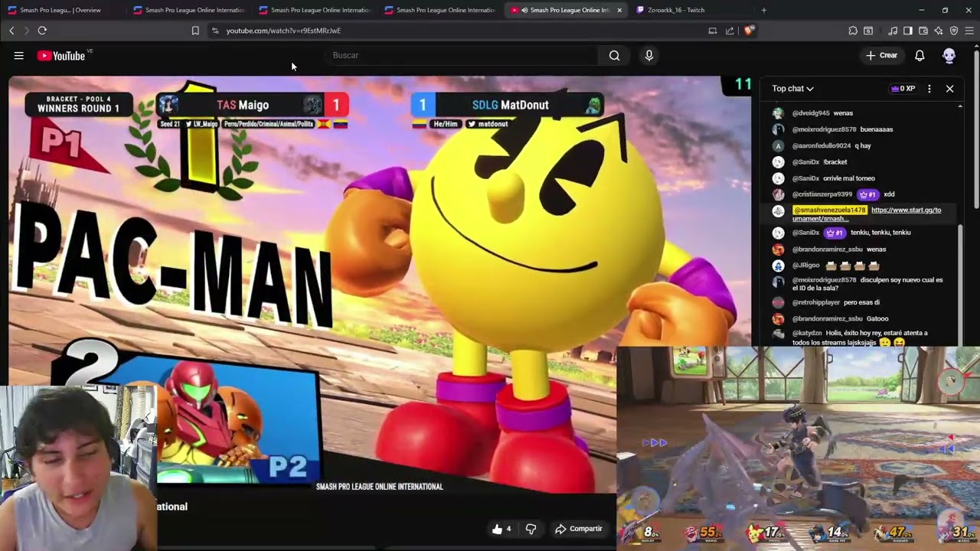Click the @cristianzerpa9399 #1 member badge
This screenshot has width=980, height=551.
(867, 194)
